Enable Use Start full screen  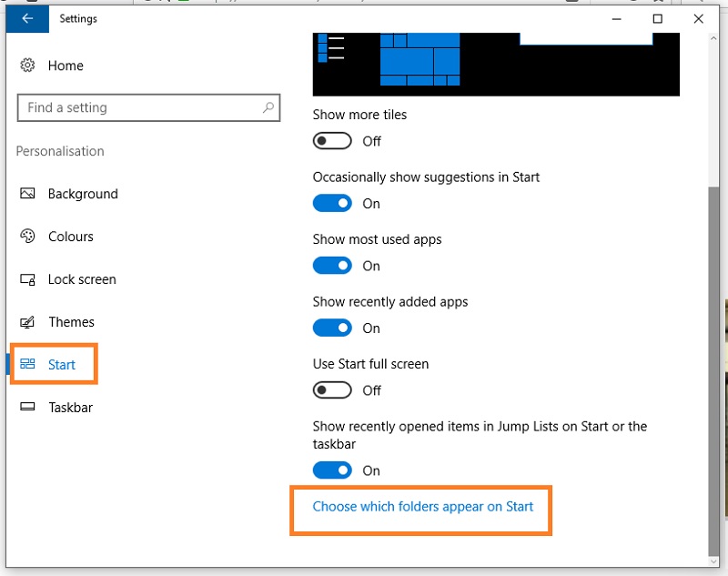[x=331, y=389]
